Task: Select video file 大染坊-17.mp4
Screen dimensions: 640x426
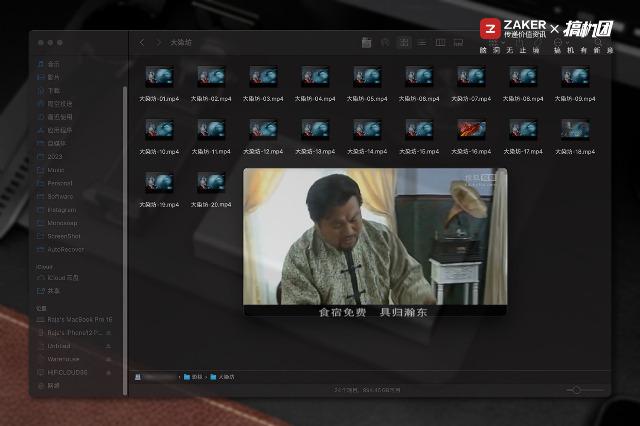Action: pos(523,137)
